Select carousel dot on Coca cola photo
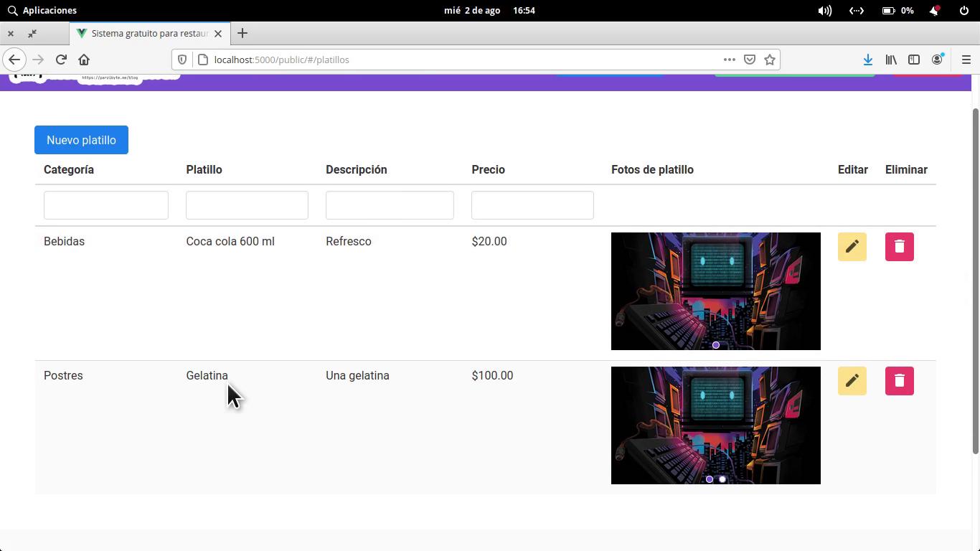Viewport: 980px width, 551px height. click(x=716, y=345)
